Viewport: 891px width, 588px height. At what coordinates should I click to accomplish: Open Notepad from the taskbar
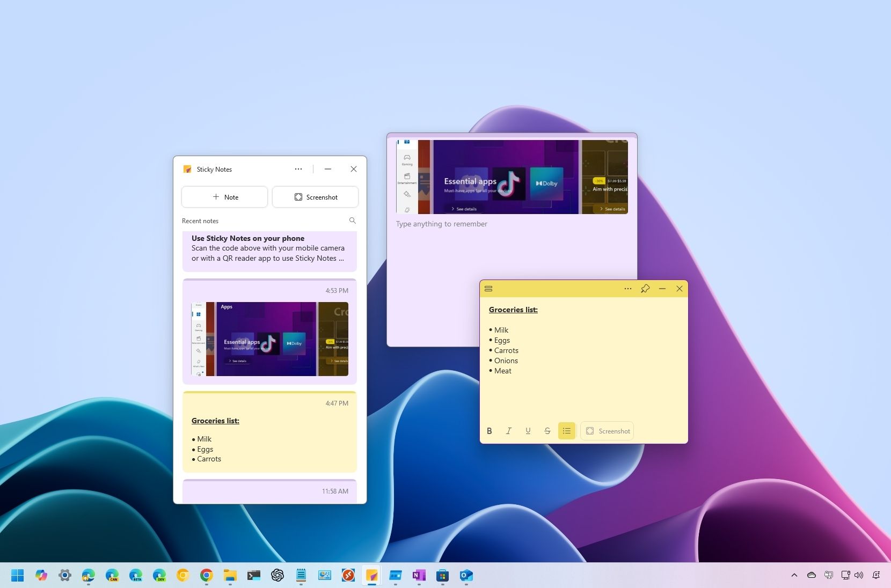301,575
